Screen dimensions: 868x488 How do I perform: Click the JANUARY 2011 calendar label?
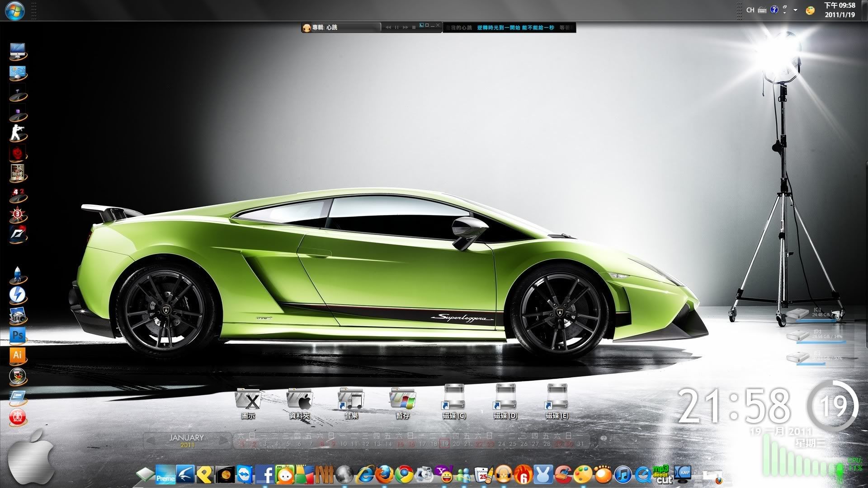click(x=187, y=441)
